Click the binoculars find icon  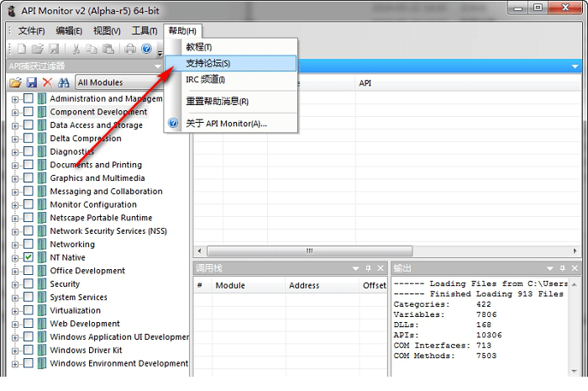[63, 82]
